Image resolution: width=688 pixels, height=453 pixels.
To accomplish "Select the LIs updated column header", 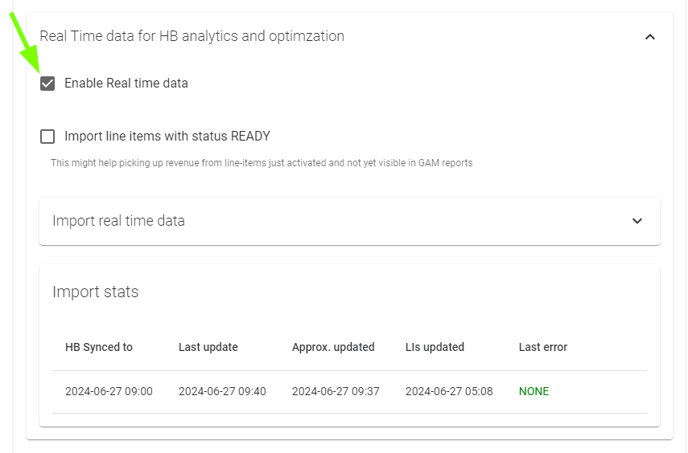I will (434, 347).
